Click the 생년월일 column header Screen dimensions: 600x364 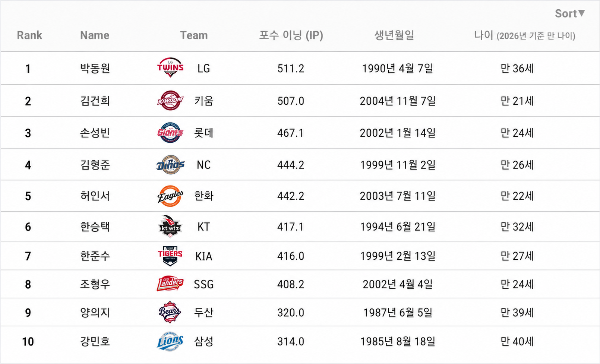pos(394,35)
